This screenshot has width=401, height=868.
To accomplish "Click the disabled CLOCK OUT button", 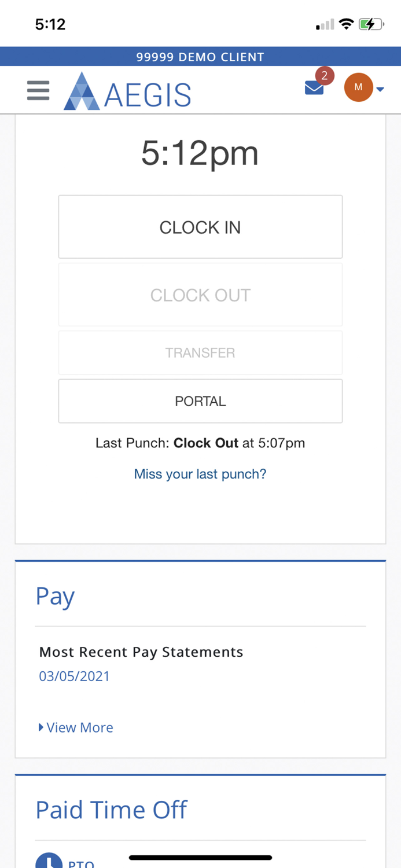I will tap(200, 295).
